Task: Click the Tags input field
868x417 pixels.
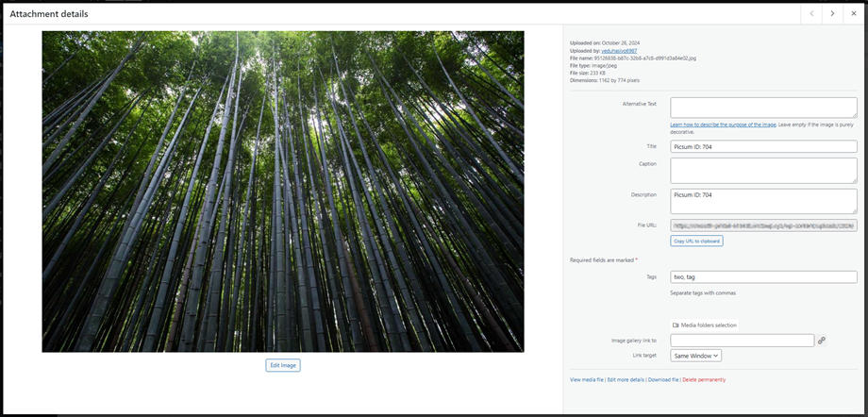Action: point(762,277)
